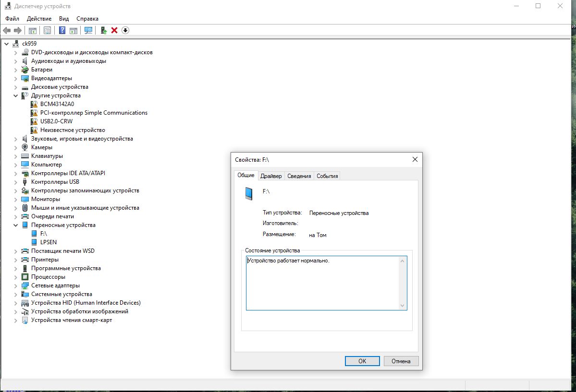576x392 pixels.
Task: Expand Компьютер category
Action: click(15, 165)
